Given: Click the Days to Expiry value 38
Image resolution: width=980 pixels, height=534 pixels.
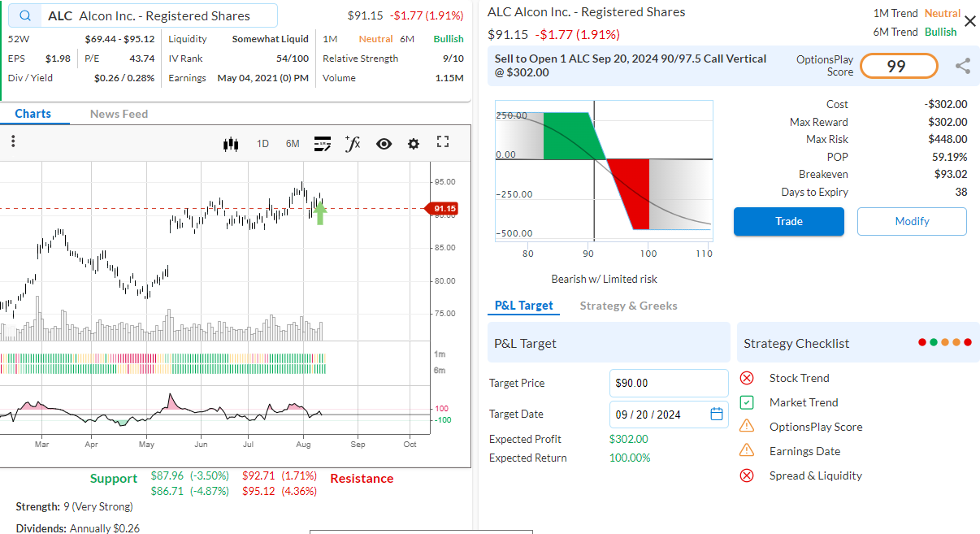Looking at the screenshot, I should click(961, 193).
